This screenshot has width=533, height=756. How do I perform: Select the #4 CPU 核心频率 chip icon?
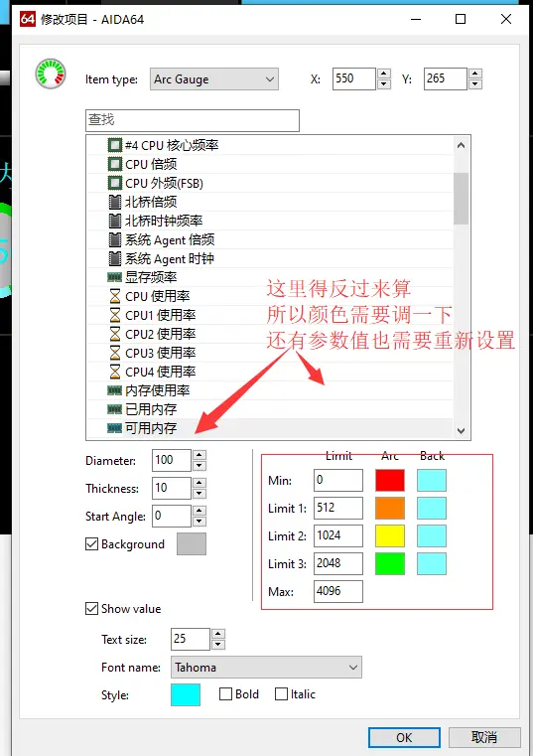115,145
